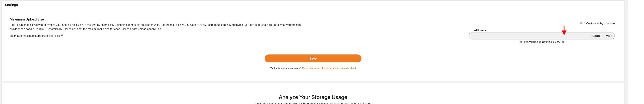Save the upload size settings

[x=313, y=58]
